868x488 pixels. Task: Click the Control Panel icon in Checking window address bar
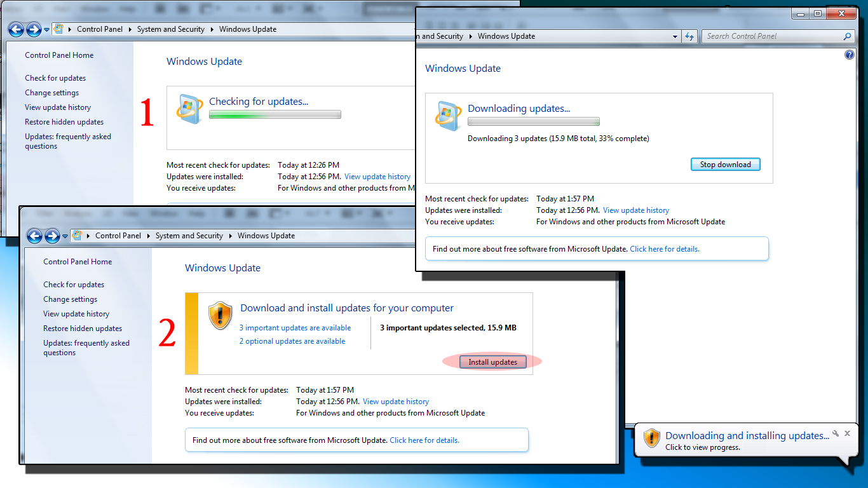point(59,29)
